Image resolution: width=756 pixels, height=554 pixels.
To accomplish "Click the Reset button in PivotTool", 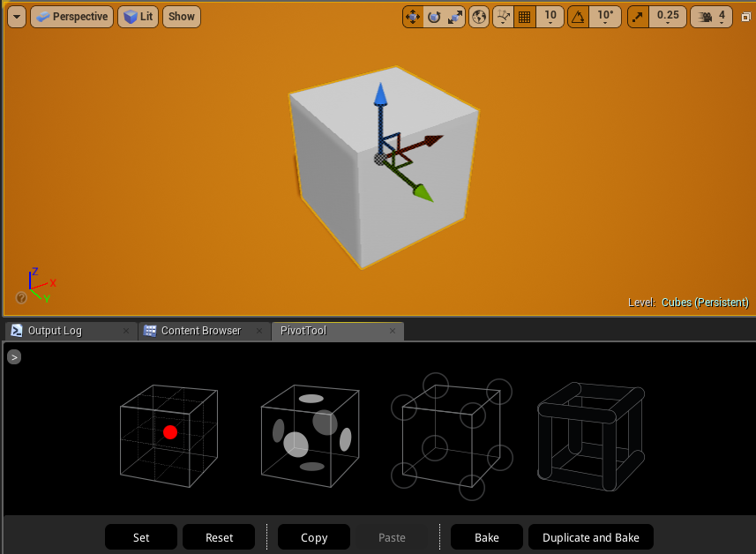I will click(218, 536).
